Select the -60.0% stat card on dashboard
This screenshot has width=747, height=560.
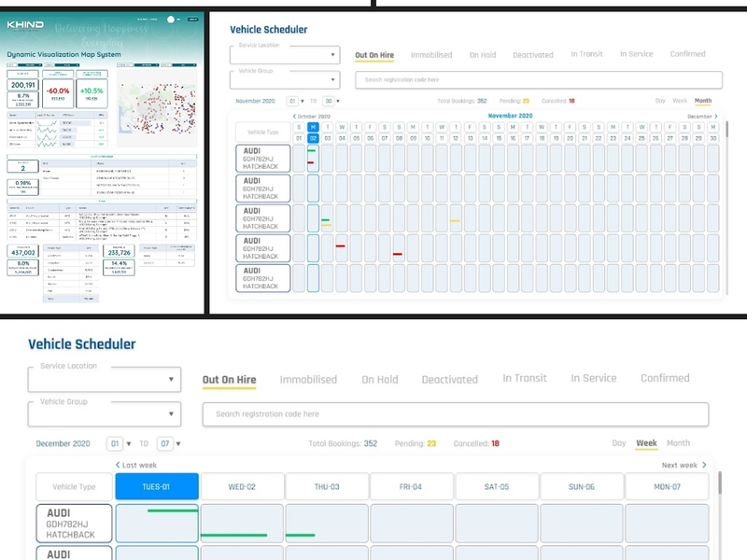(x=58, y=93)
